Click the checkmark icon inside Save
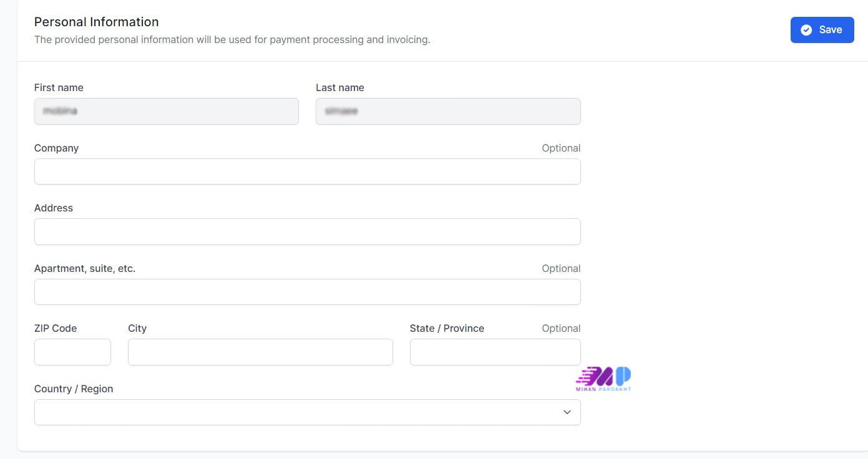This screenshot has width=868, height=459. [x=806, y=30]
